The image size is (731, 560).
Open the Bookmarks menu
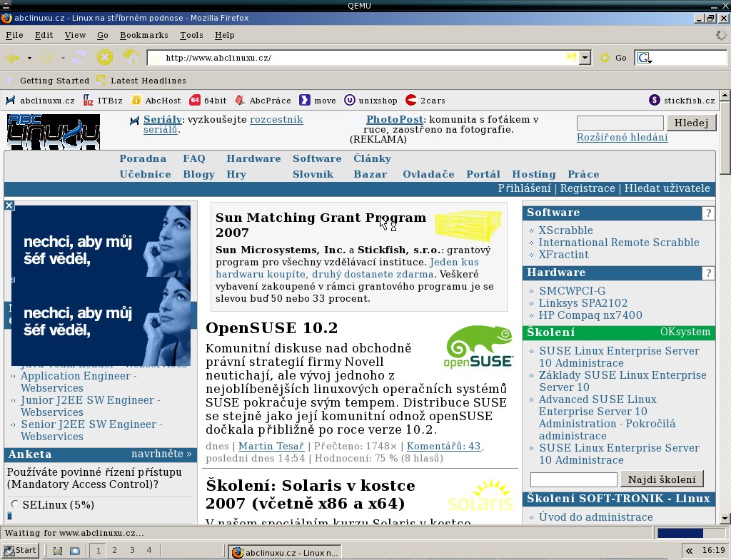pos(143,35)
